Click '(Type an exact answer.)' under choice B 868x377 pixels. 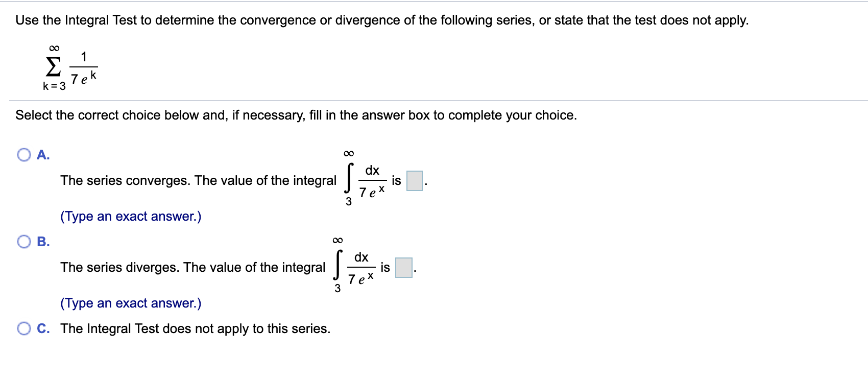tap(131, 303)
